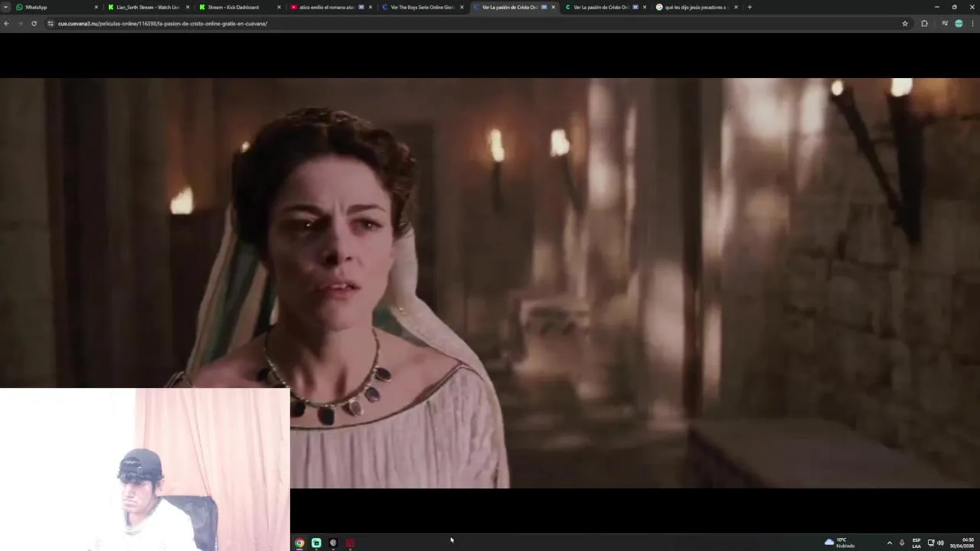Open the green app icon in taskbar

[x=316, y=543]
